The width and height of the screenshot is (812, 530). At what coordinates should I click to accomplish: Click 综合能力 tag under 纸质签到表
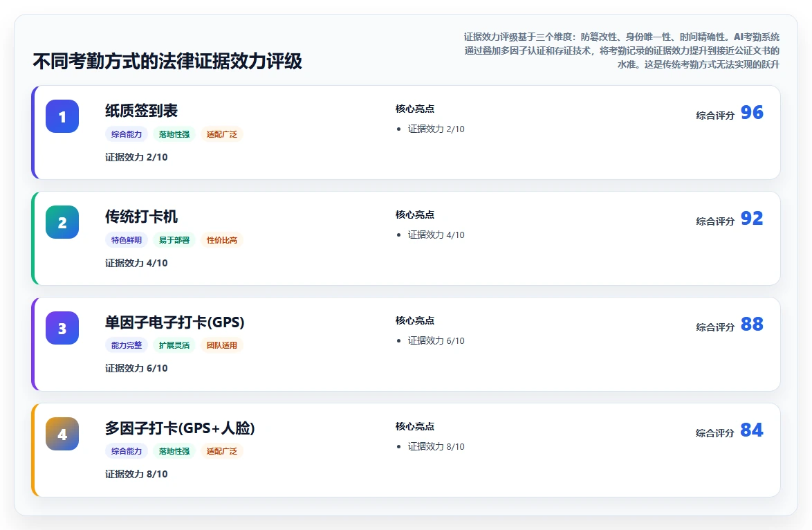pyautogui.click(x=127, y=134)
